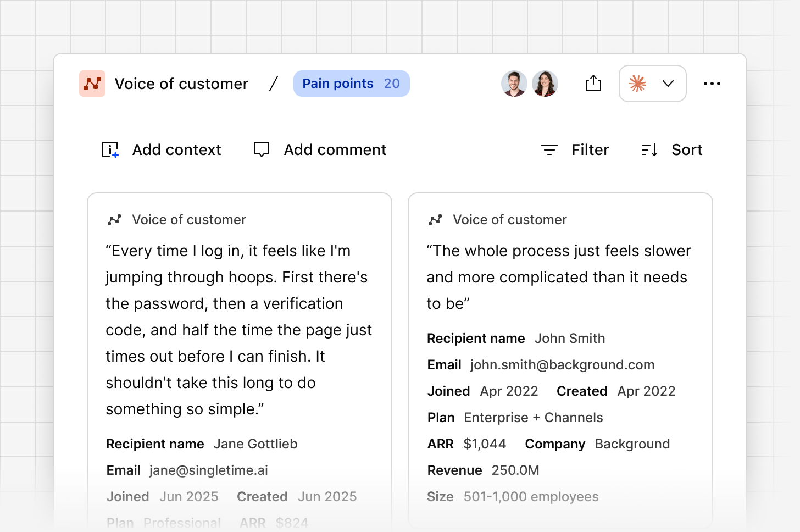This screenshot has width=800, height=532.
Task: Click the recipient name John Smith
Action: click(x=570, y=339)
